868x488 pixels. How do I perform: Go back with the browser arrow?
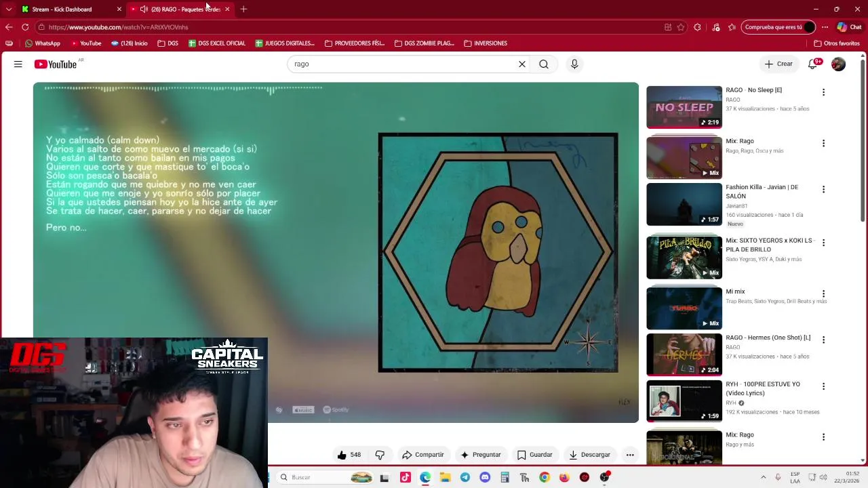[x=9, y=27]
